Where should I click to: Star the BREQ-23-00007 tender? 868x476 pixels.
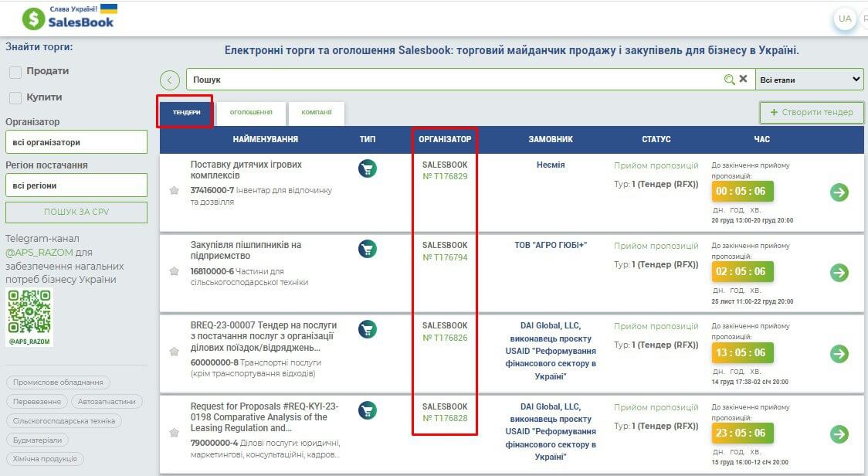[x=175, y=352]
